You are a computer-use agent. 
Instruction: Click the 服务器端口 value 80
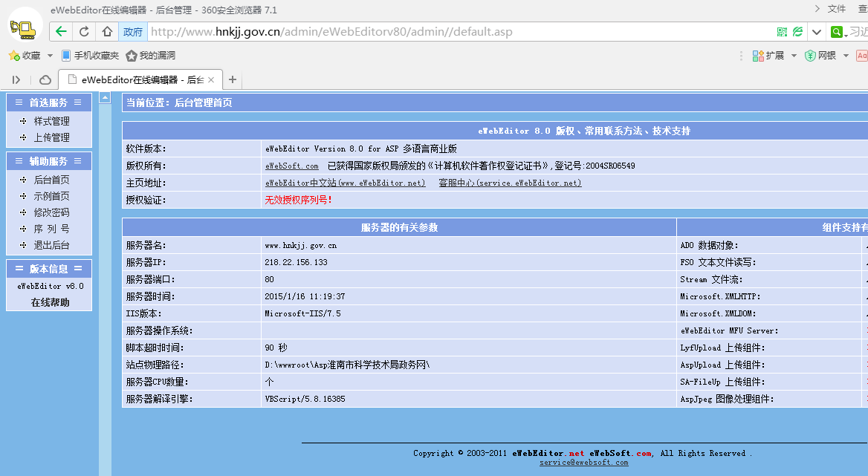click(269, 279)
